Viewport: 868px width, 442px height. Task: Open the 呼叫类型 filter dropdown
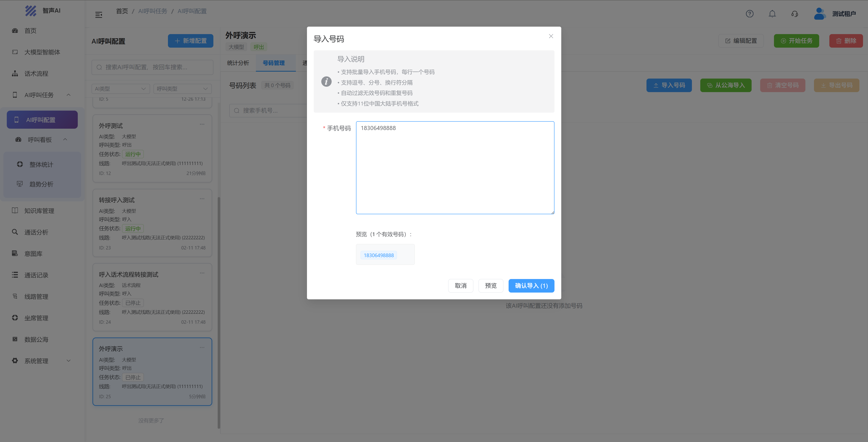coord(182,88)
